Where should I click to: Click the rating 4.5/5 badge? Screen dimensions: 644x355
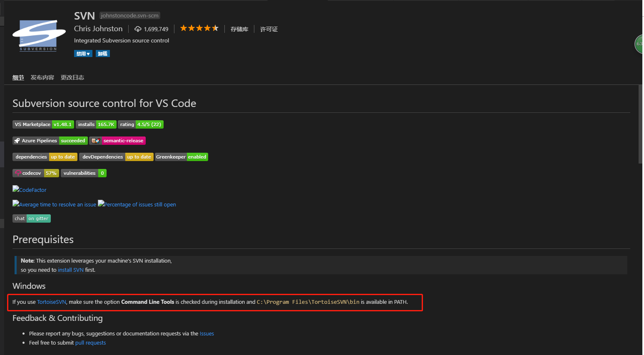pyautogui.click(x=141, y=124)
